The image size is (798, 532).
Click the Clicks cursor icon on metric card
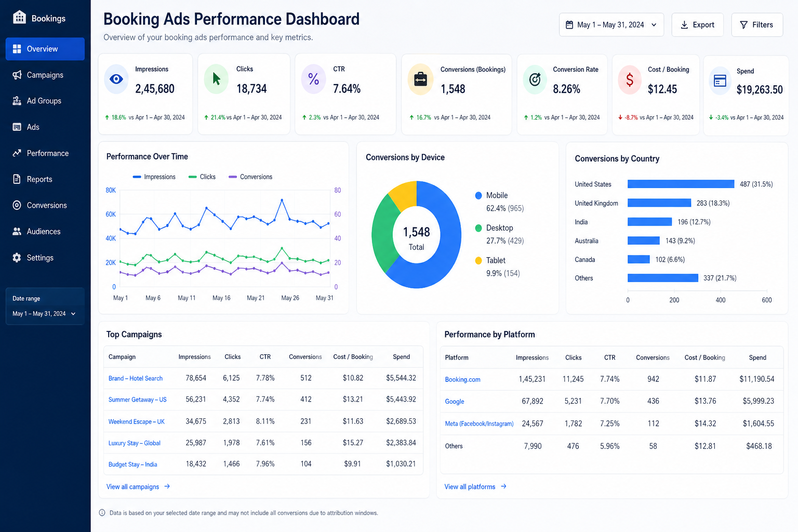click(216, 79)
